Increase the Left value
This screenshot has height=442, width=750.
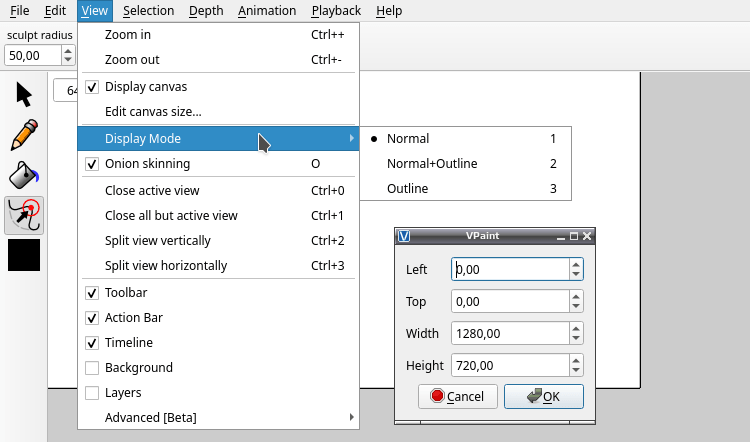click(576, 264)
